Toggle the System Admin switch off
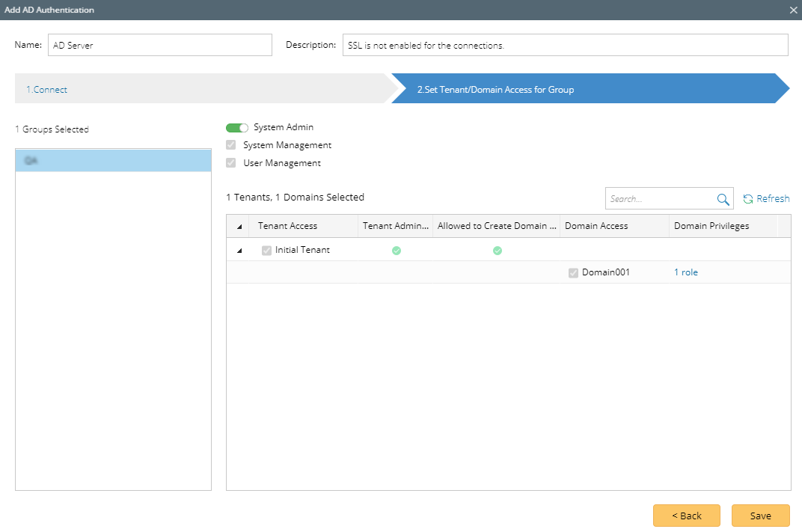Image resolution: width=802 pixels, height=532 pixels. tap(237, 128)
